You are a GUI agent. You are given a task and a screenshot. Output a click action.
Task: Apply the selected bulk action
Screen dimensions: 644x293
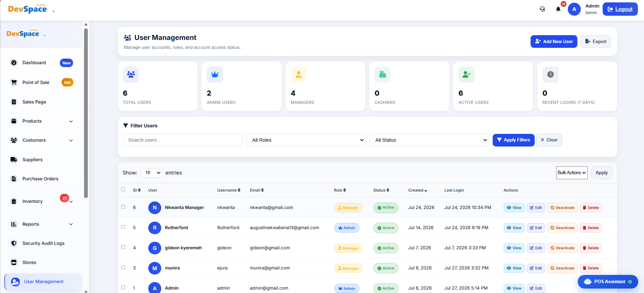point(602,173)
